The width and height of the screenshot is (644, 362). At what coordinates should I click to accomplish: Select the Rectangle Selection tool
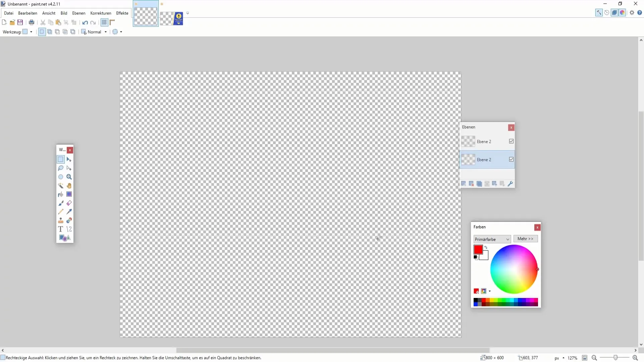point(61,160)
